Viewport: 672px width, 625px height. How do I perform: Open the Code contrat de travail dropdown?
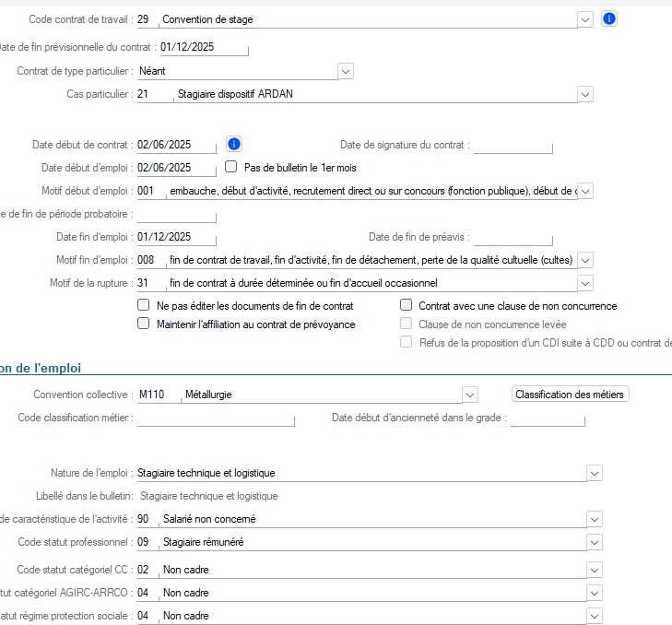[584, 18]
